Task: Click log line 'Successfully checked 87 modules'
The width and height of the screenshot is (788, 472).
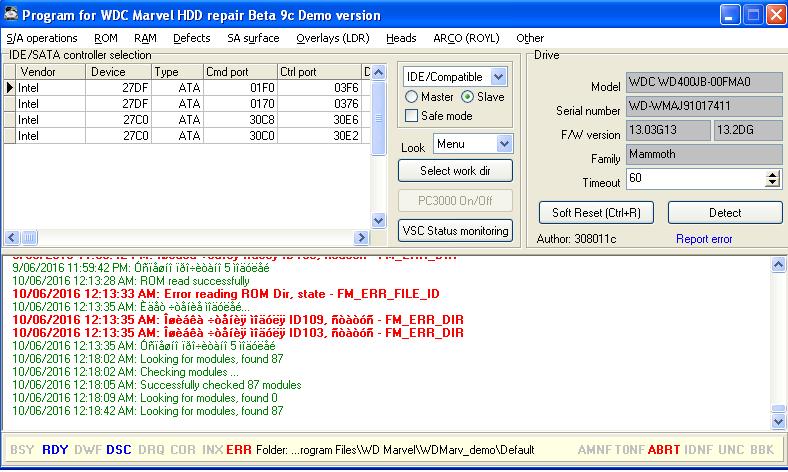Action: (x=157, y=385)
